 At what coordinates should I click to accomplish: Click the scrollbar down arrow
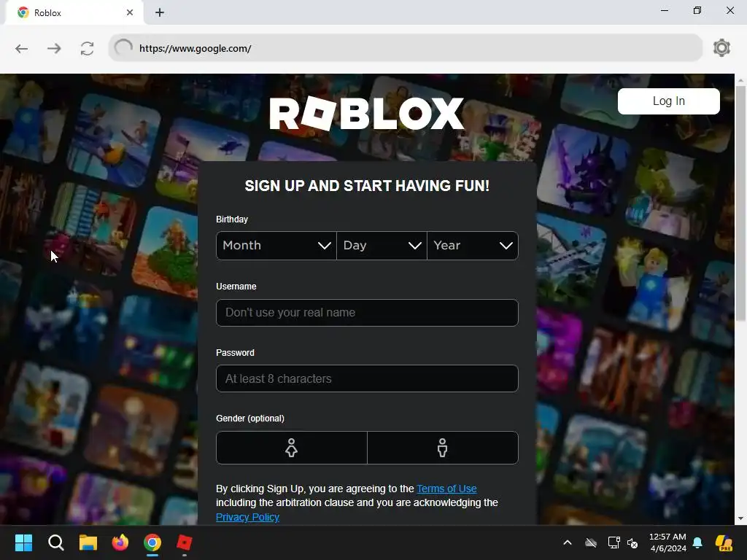[x=740, y=518]
